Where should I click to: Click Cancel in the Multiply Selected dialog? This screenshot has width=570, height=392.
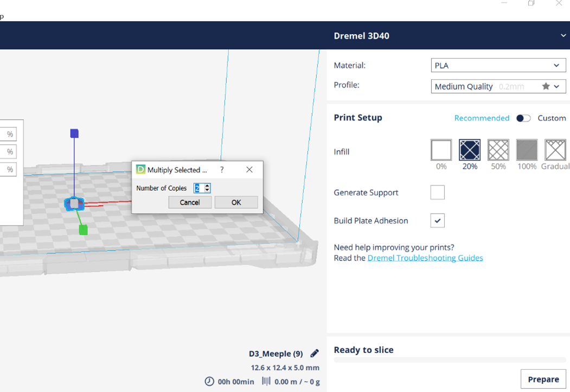tap(190, 202)
